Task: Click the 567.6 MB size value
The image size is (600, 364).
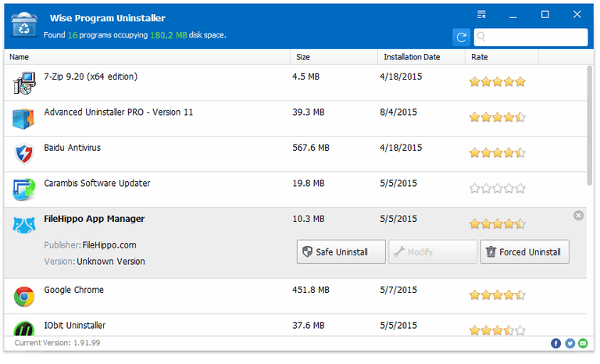Action: (x=311, y=148)
